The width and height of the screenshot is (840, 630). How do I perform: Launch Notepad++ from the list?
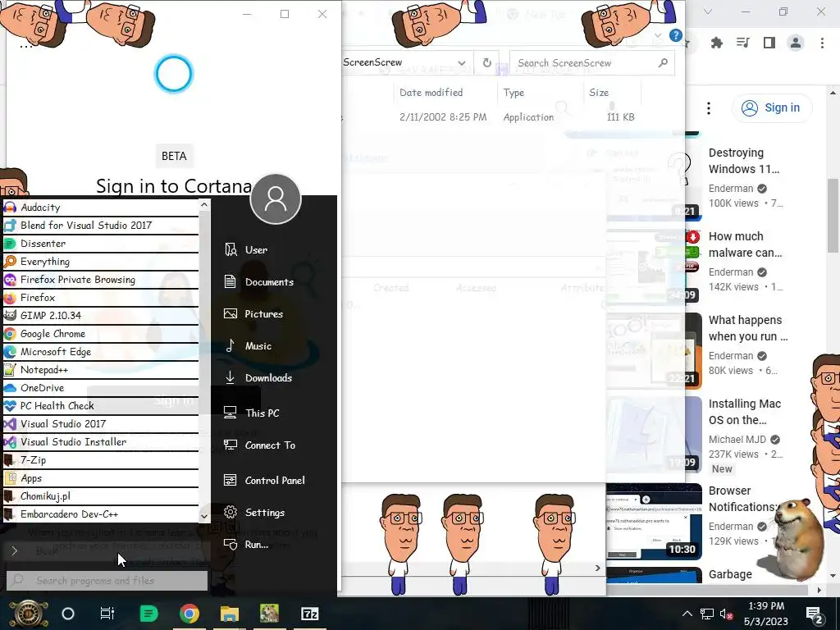101,370
